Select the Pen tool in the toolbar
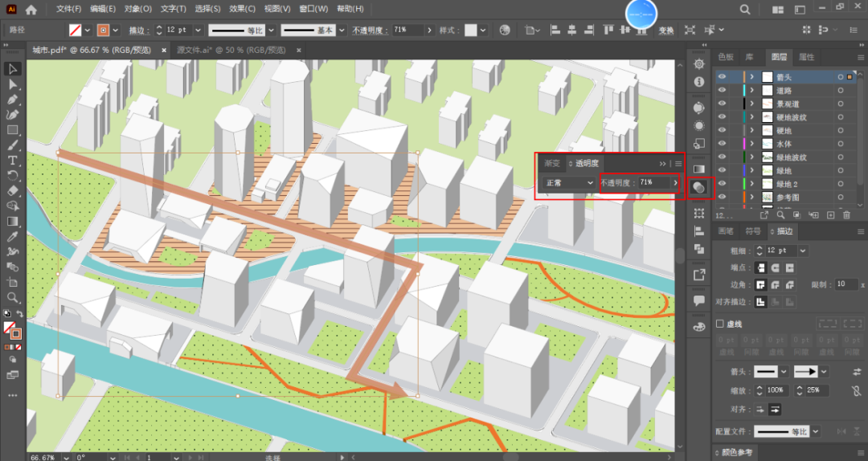 [x=13, y=100]
